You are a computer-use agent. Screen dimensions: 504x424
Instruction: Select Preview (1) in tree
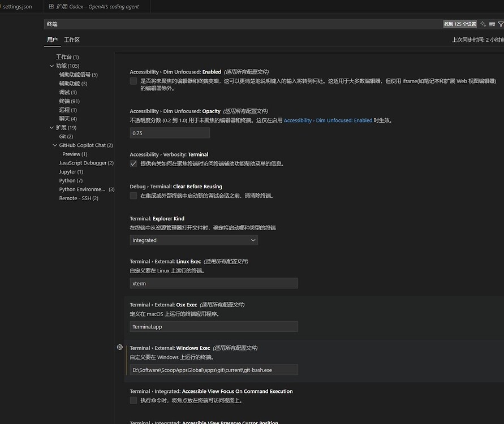pyautogui.click(x=75, y=154)
